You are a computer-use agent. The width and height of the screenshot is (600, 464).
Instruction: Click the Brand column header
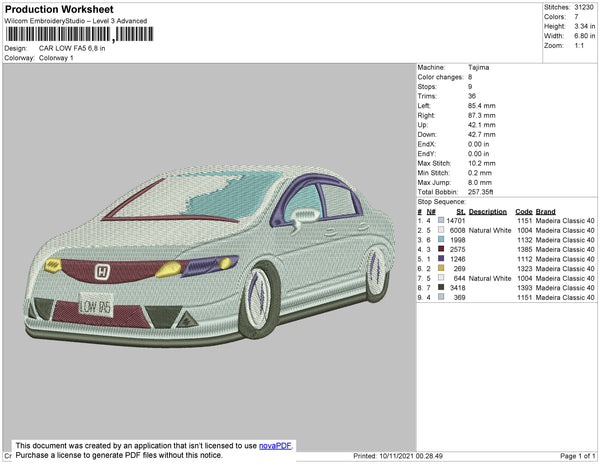click(x=545, y=212)
